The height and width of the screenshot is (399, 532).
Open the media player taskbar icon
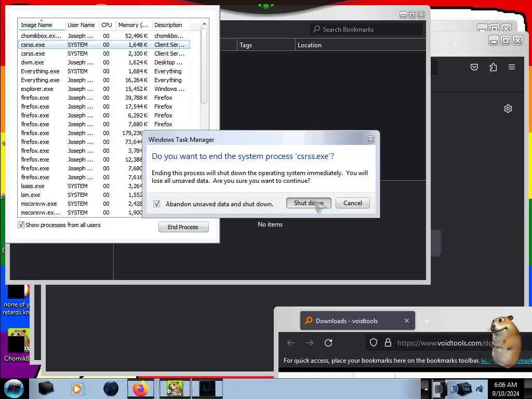(77, 389)
